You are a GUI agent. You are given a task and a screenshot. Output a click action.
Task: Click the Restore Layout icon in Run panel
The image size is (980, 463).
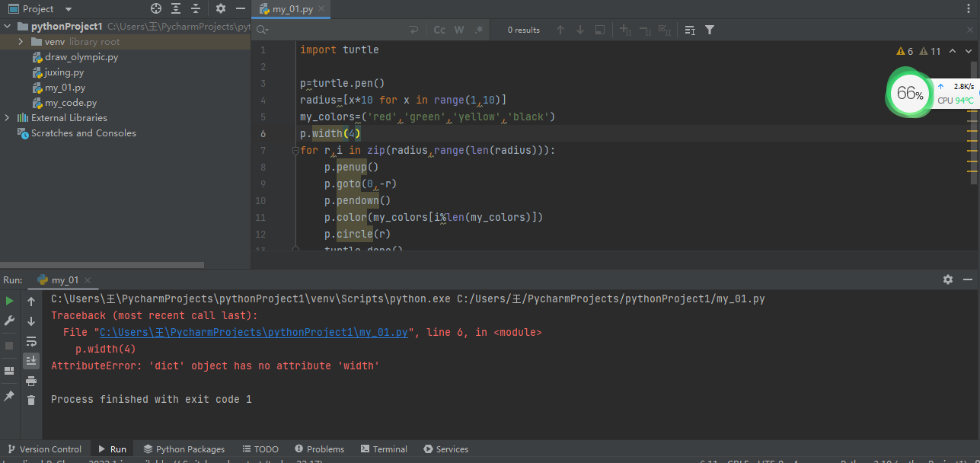click(x=9, y=371)
